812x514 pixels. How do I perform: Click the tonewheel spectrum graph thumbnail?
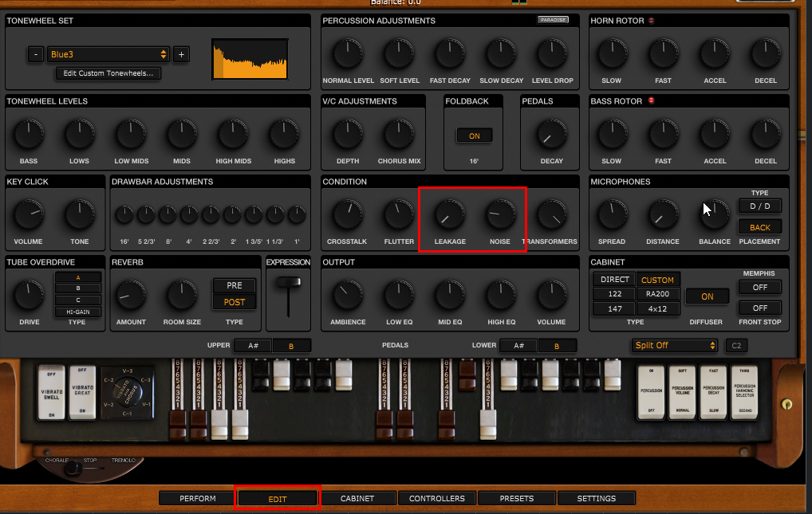[250, 59]
